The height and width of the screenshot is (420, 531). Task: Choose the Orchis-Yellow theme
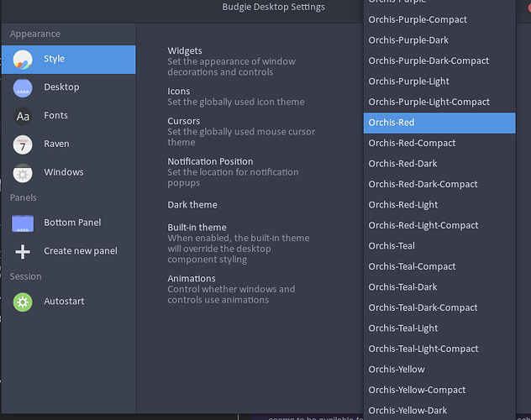439,370
